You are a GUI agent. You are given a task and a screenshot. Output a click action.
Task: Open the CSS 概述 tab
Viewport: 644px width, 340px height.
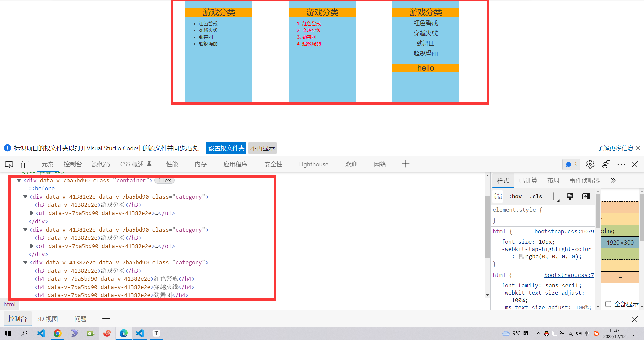coord(136,164)
